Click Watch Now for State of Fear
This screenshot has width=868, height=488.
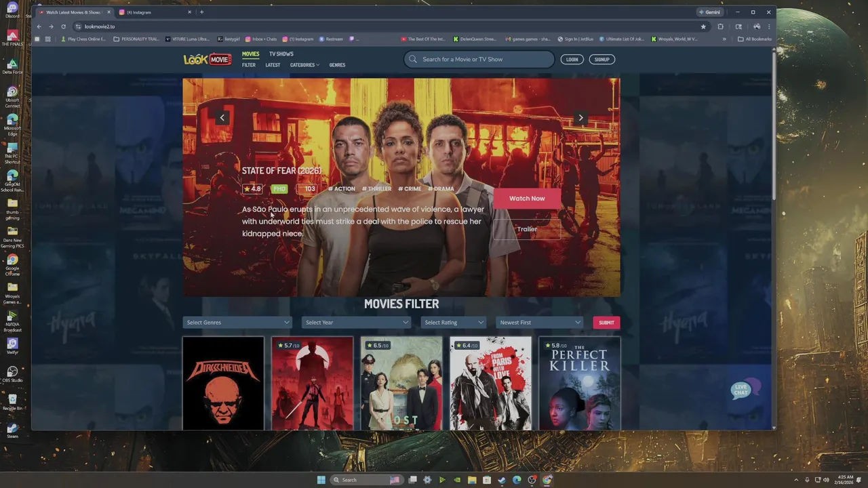click(527, 199)
